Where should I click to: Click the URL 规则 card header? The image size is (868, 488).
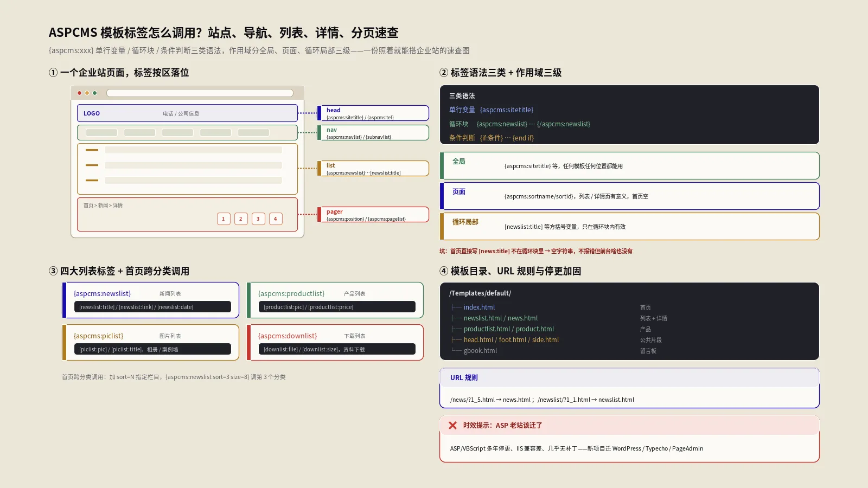(x=629, y=378)
